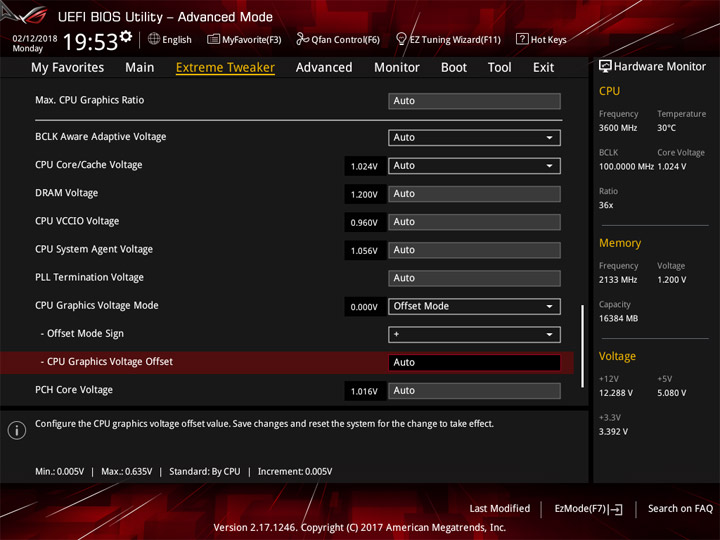Click the 19:53 clock display
Viewport: 720px width, 540px height.
(x=90, y=42)
